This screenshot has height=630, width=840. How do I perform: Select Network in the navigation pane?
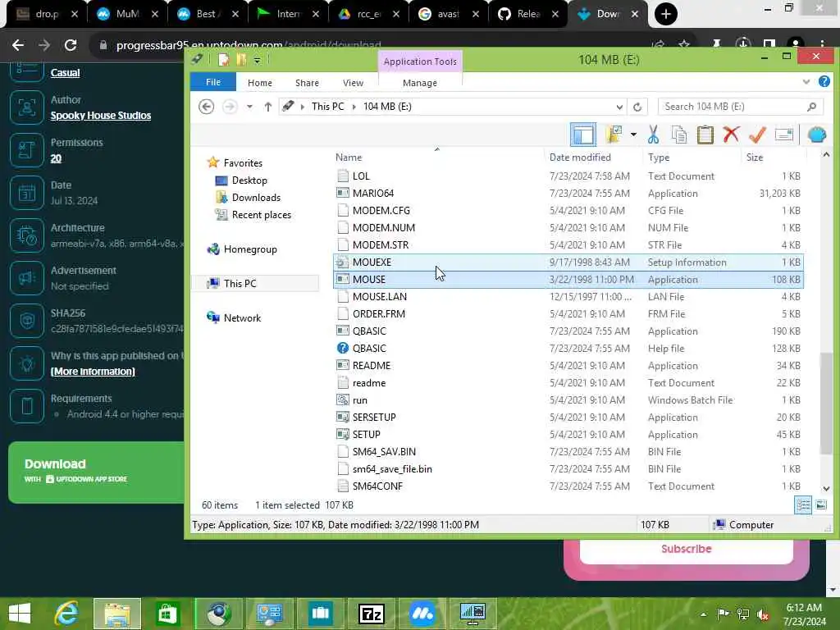click(242, 317)
